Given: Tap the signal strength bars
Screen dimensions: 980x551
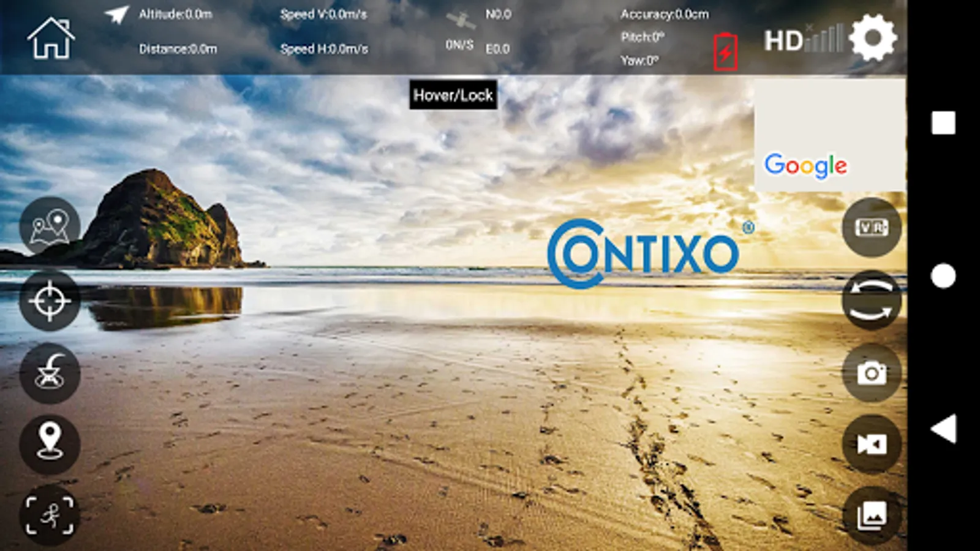Looking at the screenshot, I should (825, 38).
